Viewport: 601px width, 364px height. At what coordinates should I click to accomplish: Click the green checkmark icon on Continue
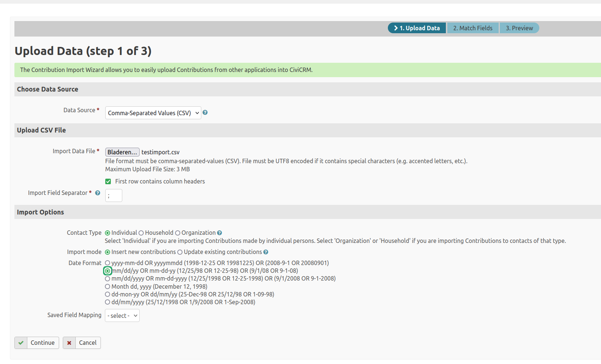[x=21, y=343]
